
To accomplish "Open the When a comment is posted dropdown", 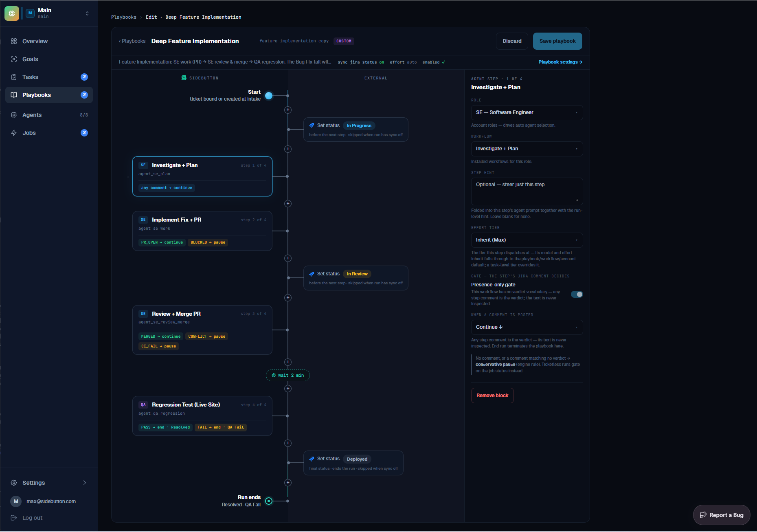I will tap(527, 327).
